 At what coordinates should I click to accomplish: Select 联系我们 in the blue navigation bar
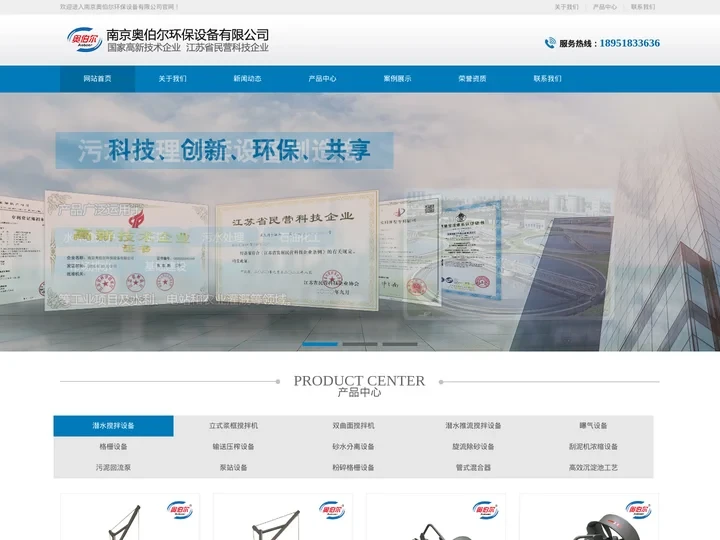click(x=547, y=79)
